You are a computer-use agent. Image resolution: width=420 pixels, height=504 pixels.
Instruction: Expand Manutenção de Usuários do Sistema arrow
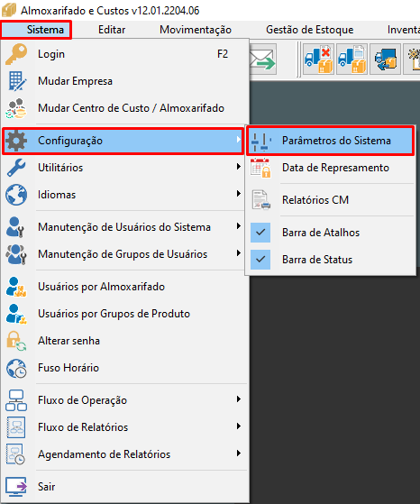pos(239,226)
